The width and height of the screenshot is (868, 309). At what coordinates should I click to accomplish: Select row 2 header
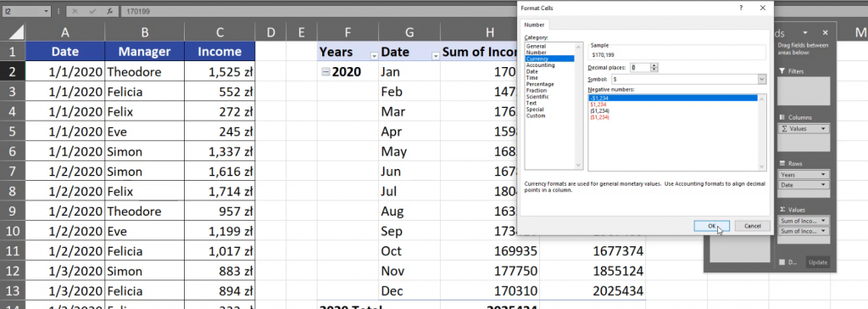coord(13,71)
